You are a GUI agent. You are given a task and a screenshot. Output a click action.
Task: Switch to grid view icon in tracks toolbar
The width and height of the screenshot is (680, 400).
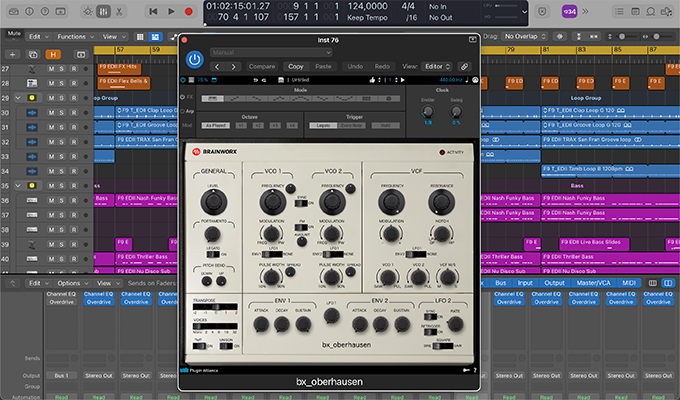tap(140, 37)
